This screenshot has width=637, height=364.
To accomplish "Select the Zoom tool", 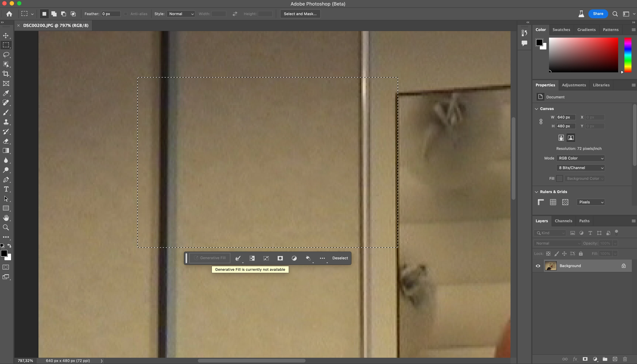I will coord(6,227).
